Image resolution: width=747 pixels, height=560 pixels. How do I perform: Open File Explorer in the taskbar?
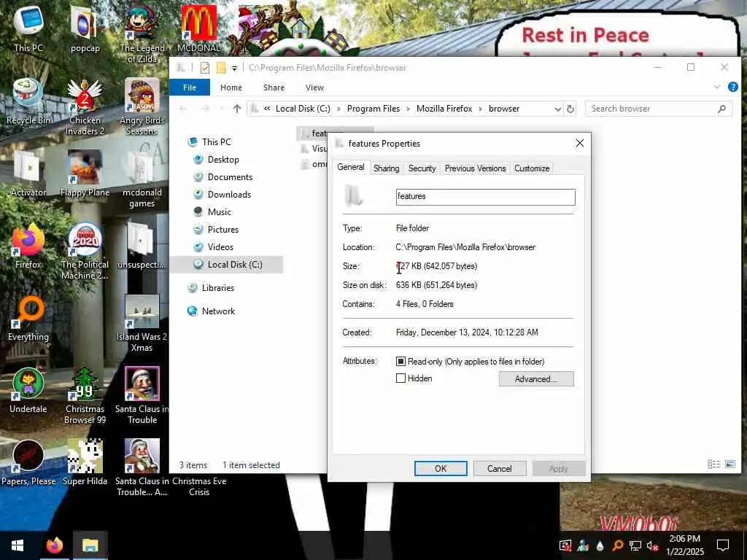pos(90,545)
